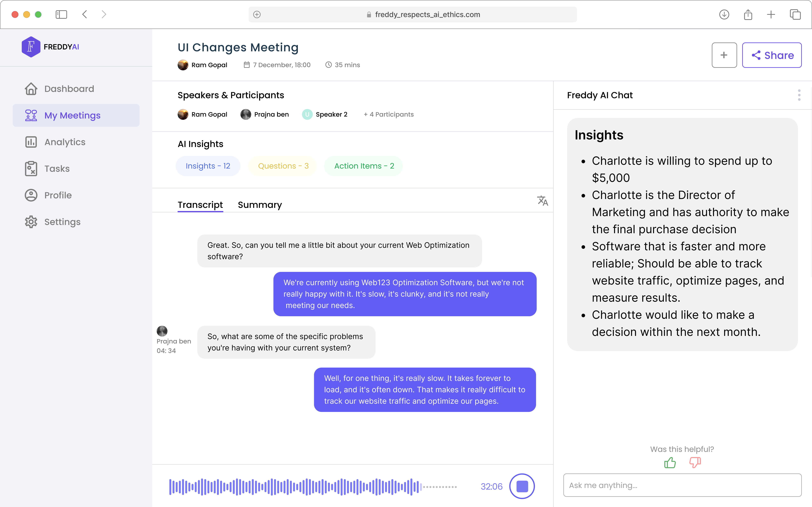Open your Profile page
Viewport: 812px width, 507px height.
58,195
